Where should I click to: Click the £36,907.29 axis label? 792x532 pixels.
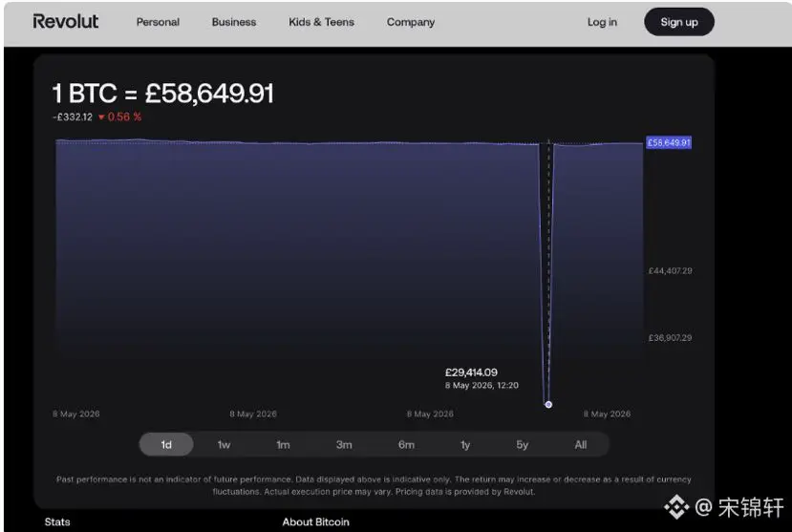coord(671,338)
